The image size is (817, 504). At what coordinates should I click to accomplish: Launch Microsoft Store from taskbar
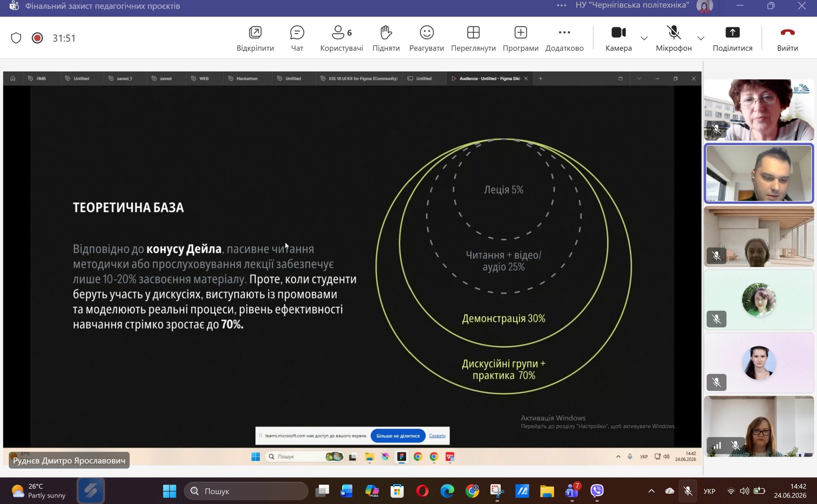(x=397, y=491)
